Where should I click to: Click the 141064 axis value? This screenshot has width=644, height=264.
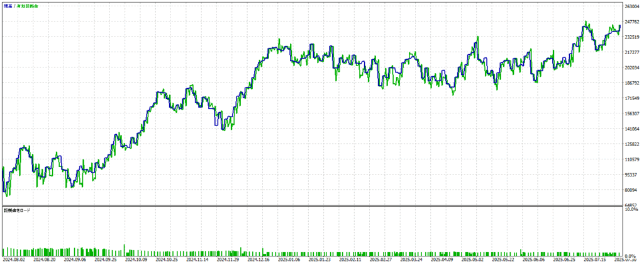tap(631, 129)
